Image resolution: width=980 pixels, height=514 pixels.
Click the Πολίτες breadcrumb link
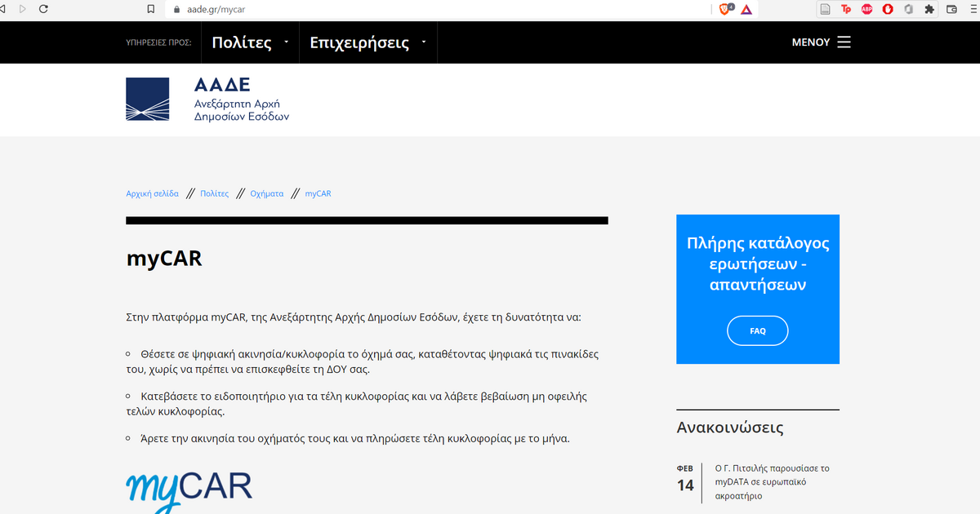coord(214,193)
